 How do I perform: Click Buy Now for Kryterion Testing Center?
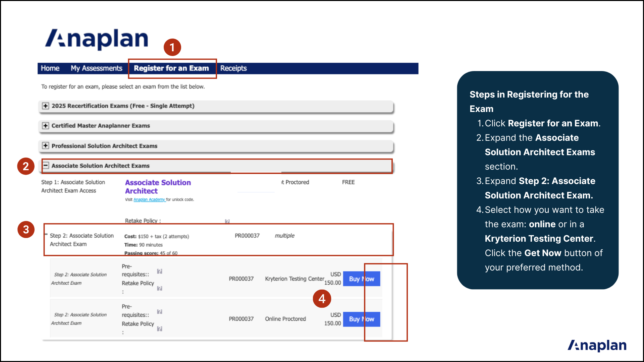362,279
